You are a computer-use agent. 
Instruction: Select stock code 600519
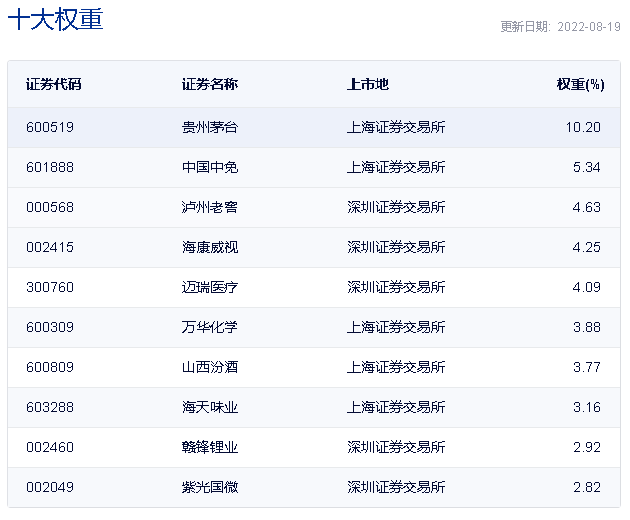click(50, 127)
